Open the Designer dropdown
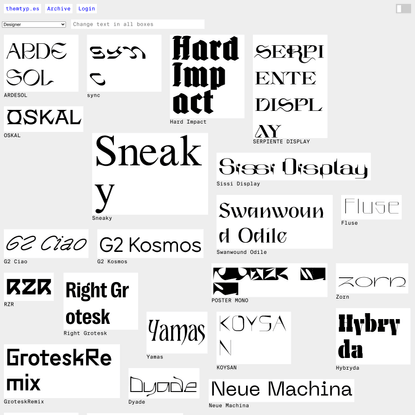The image size is (415, 415). (34, 24)
